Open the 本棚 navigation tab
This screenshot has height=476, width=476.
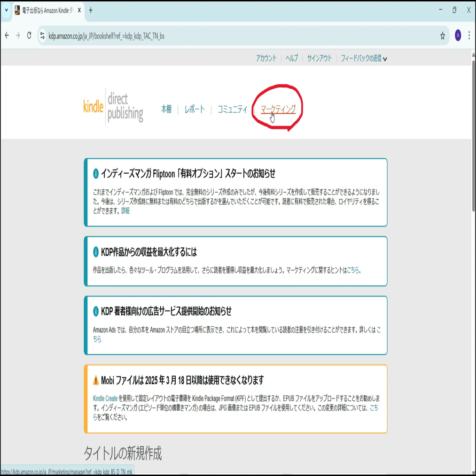[166, 109]
